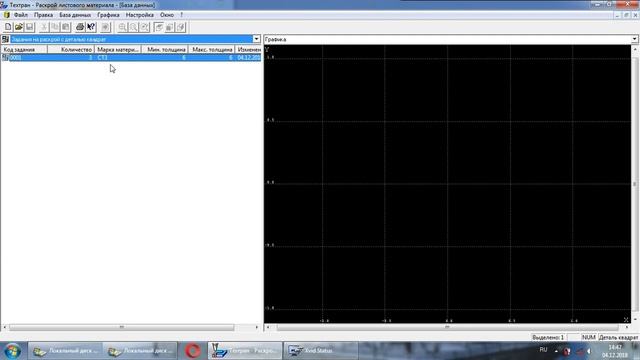This screenshot has height=360, width=640.
Task: Click the Save floppy disk toolbar icon
Action: coord(29,27)
